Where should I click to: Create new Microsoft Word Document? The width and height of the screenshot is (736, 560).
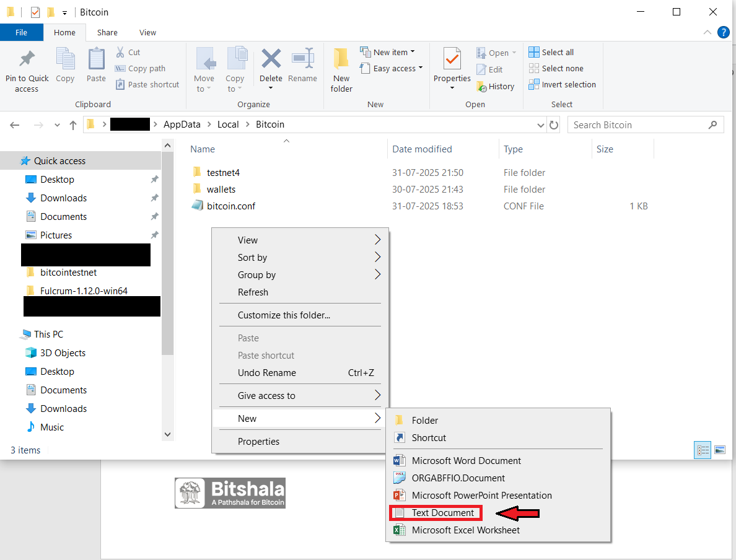tap(498, 461)
